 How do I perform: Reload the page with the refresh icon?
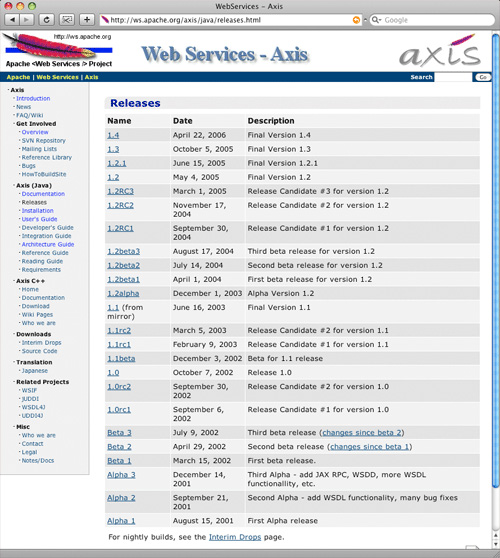click(x=46, y=20)
